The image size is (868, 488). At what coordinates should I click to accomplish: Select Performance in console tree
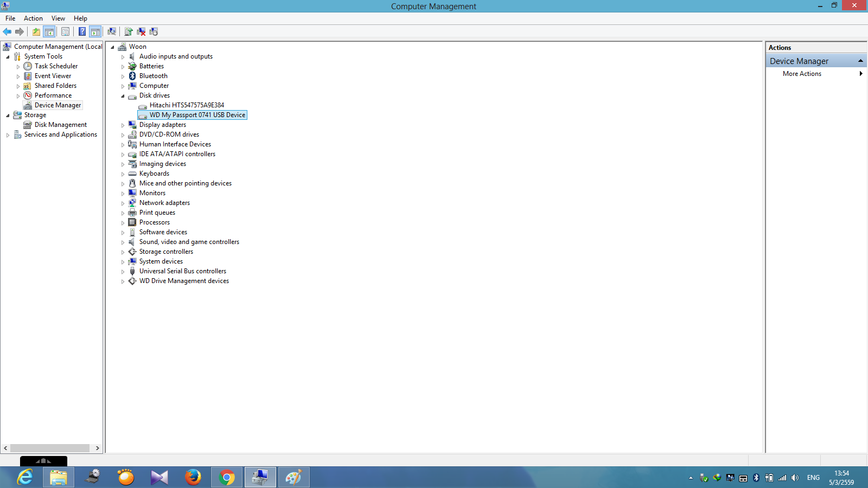pyautogui.click(x=53, y=95)
